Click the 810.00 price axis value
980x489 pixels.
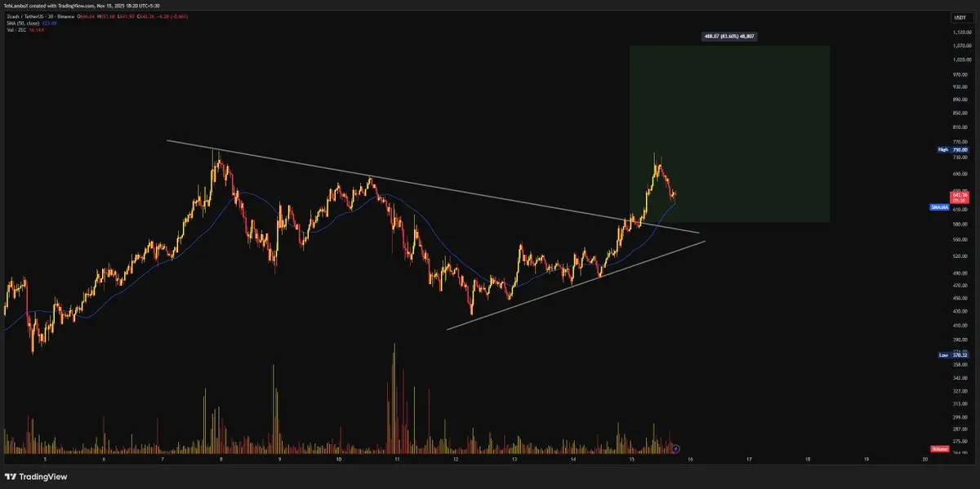click(960, 127)
